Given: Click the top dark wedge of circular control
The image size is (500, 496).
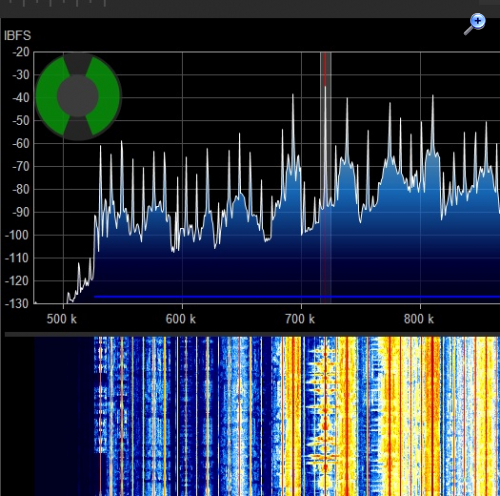Looking at the screenshot, I should tap(78, 64).
